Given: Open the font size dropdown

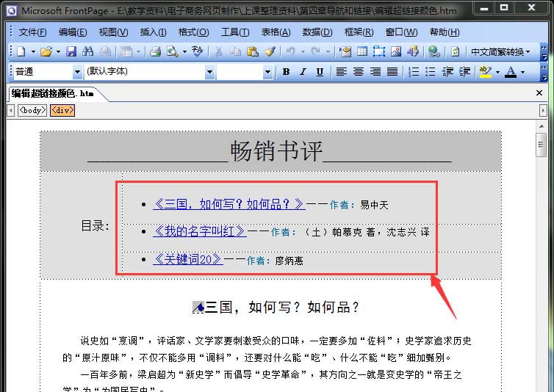Looking at the screenshot, I should 267,72.
